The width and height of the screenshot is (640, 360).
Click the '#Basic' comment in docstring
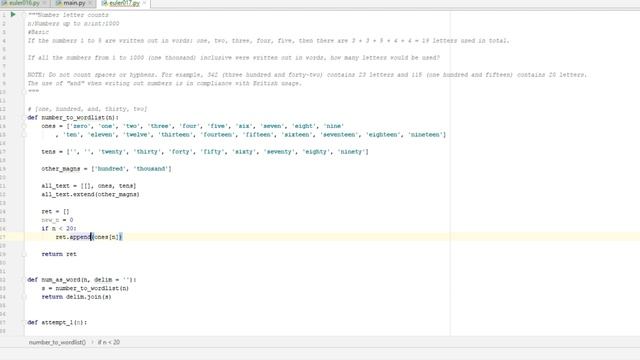tap(38, 32)
